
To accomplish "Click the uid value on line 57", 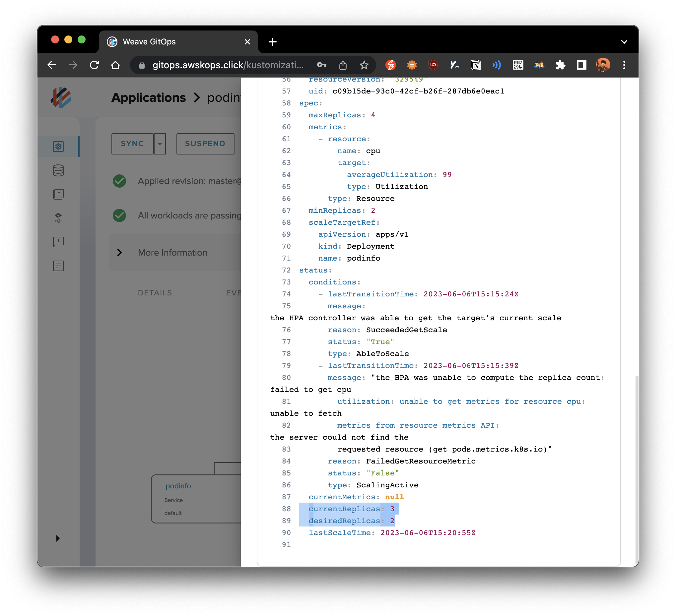I will [418, 91].
